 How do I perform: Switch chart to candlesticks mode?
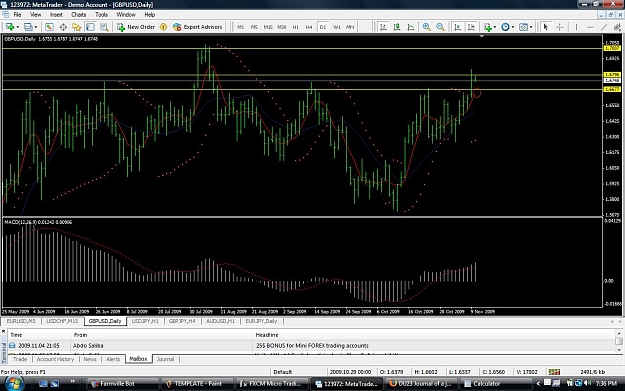click(x=397, y=27)
